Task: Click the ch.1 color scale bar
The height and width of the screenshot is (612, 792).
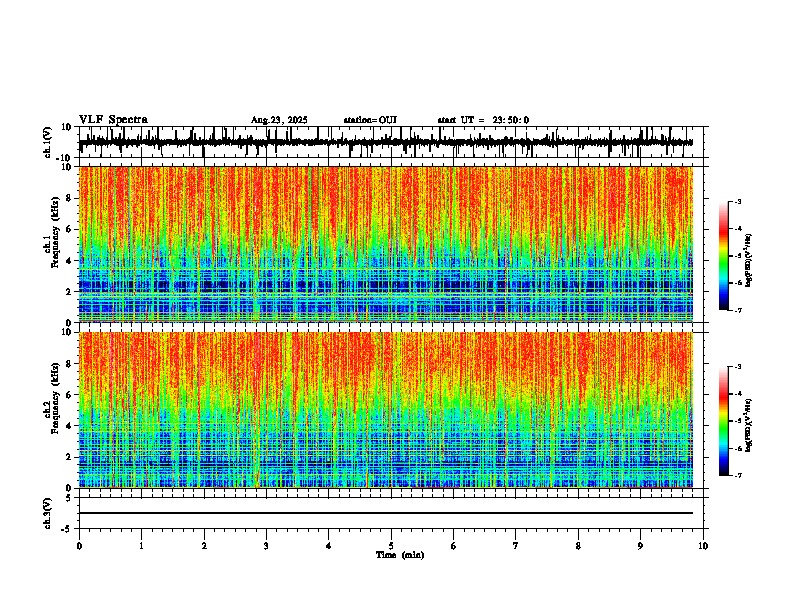Action: pos(724,256)
